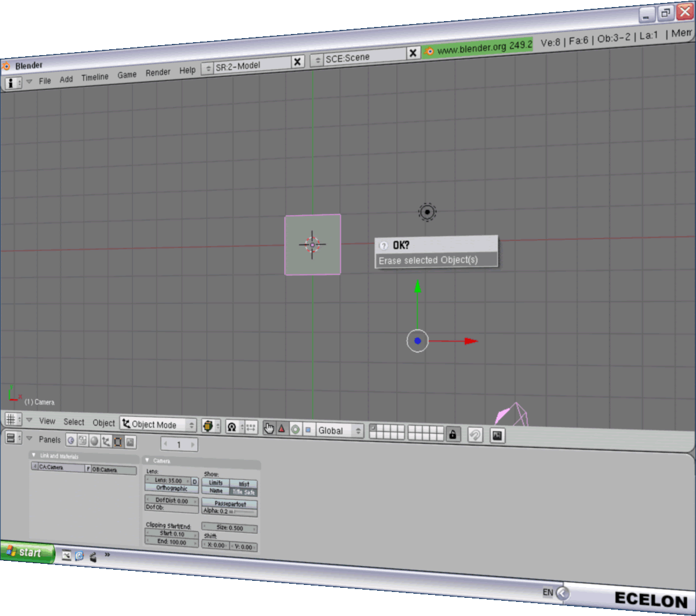Click the Windows Start button
The width and height of the screenshot is (696, 616).
pos(28,552)
